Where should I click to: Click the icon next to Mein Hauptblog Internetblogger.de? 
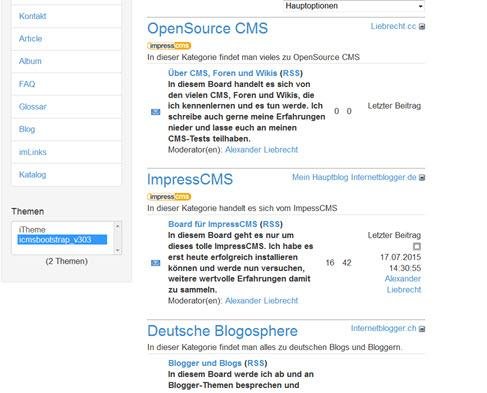(422, 178)
